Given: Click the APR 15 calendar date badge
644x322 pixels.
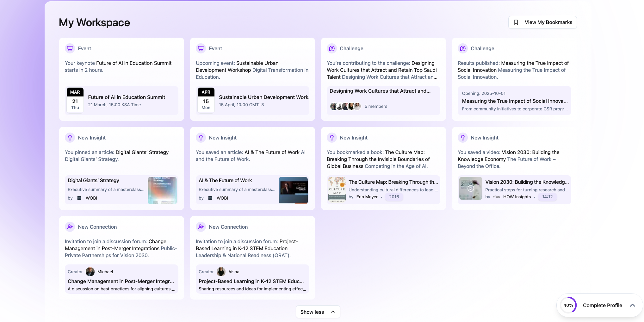Looking at the screenshot, I should (x=206, y=100).
